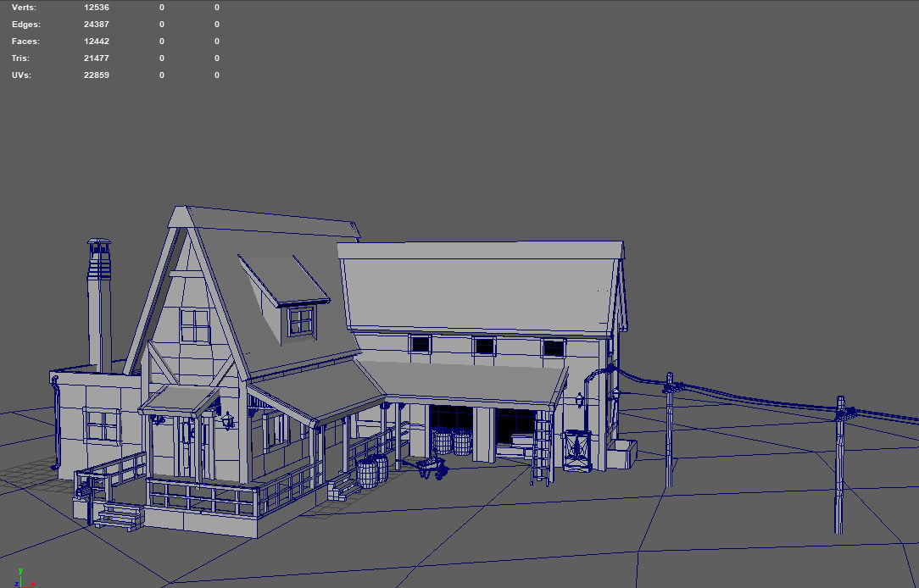The width and height of the screenshot is (919, 588).
Task: Select the ladder leaning on the house
Action: [x=543, y=448]
